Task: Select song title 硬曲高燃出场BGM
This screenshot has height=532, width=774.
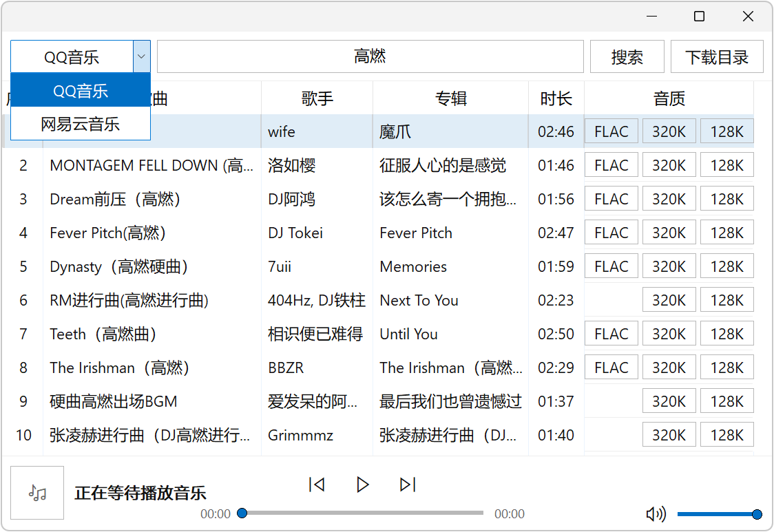Action: (114, 402)
